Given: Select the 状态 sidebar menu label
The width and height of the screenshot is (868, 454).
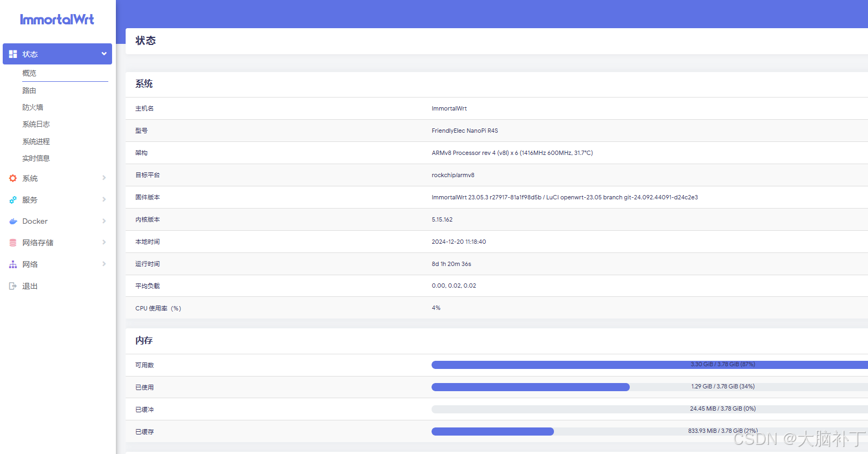Looking at the screenshot, I should coord(30,54).
